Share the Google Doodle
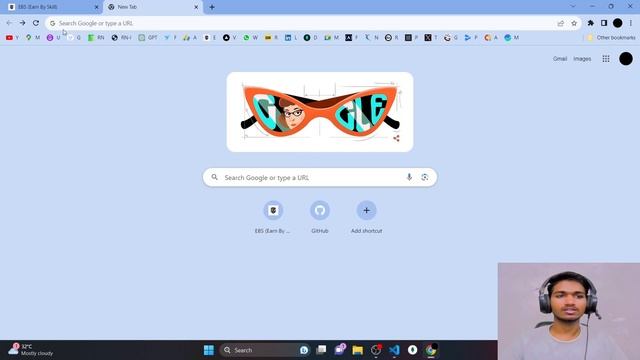The image size is (640, 360). point(396,138)
